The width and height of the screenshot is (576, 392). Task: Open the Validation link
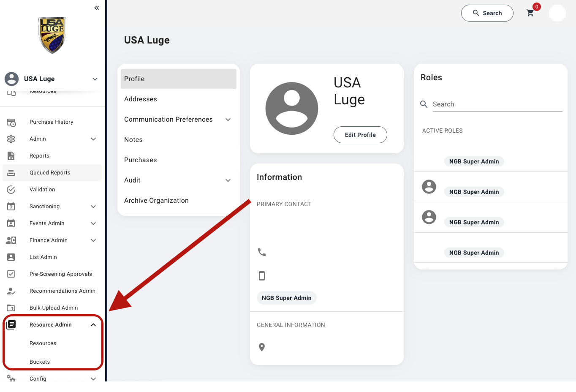pyautogui.click(x=42, y=190)
